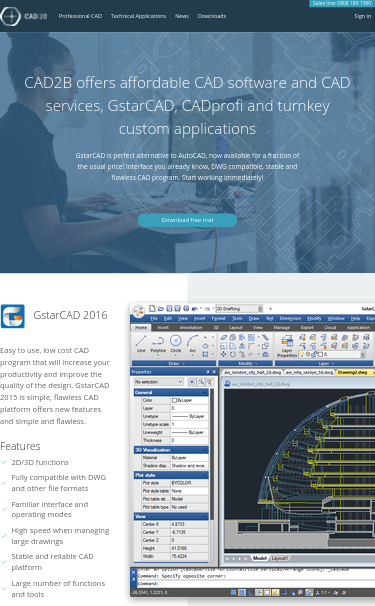375x606 pixels.
Task: Click the GstarCAD round application menu button
Action: [x=138, y=312]
